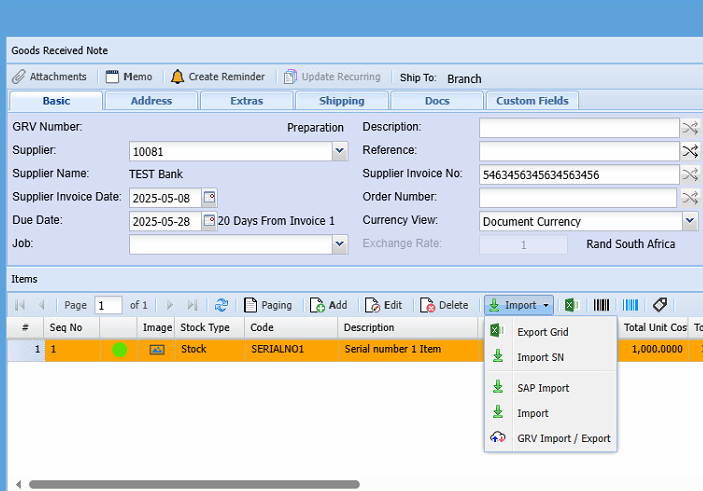This screenshot has height=491, width=703.
Task: Click the blue barcode icon
Action: tap(631, 305)
